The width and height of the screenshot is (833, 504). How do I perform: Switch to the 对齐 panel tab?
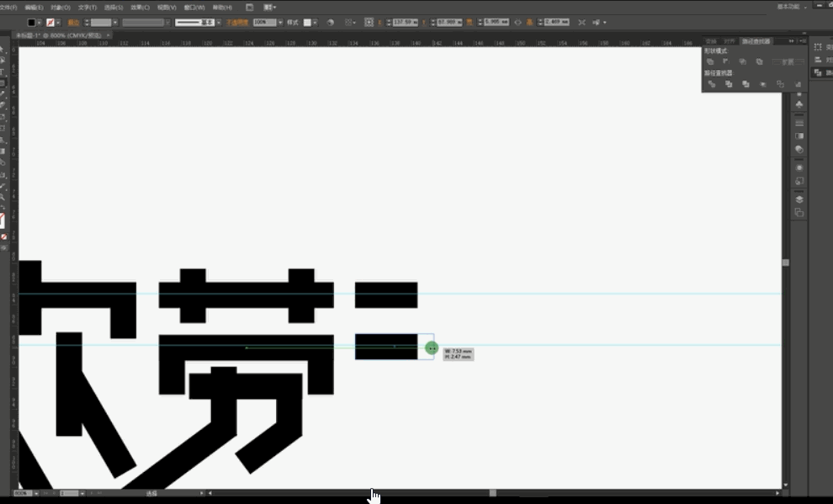coord(730,41)
